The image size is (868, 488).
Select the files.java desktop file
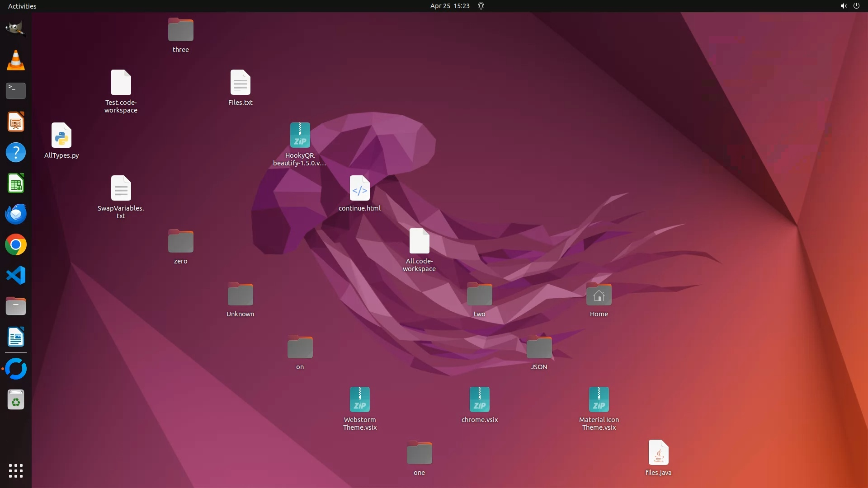[x=658, y=453]
